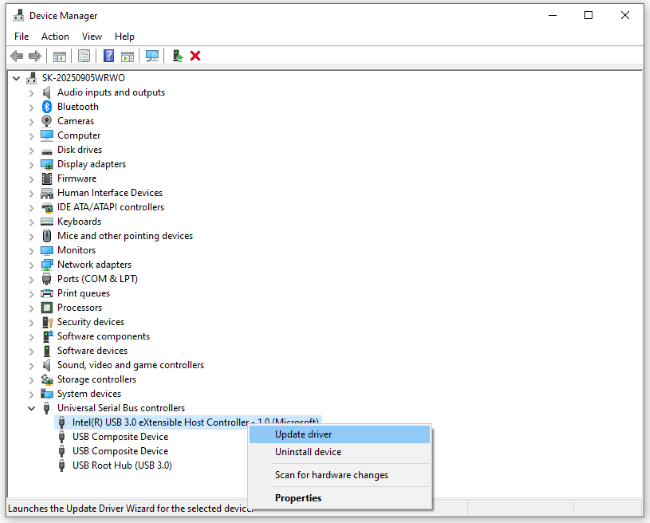Image resolution: width=650 pixels, height=523 pixels.
Task: Click the Storage controllers icon
Action: click(x=47, y=379)
